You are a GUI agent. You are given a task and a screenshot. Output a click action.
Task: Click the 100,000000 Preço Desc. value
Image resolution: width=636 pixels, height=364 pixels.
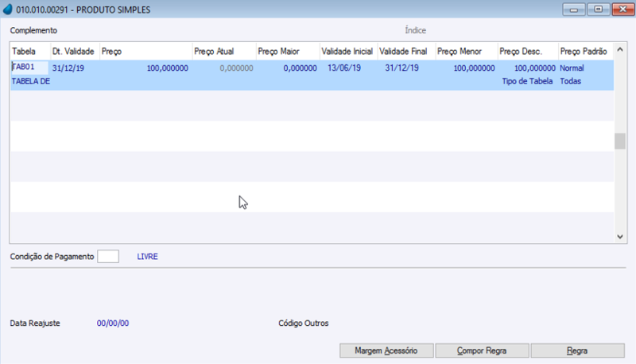535,68
